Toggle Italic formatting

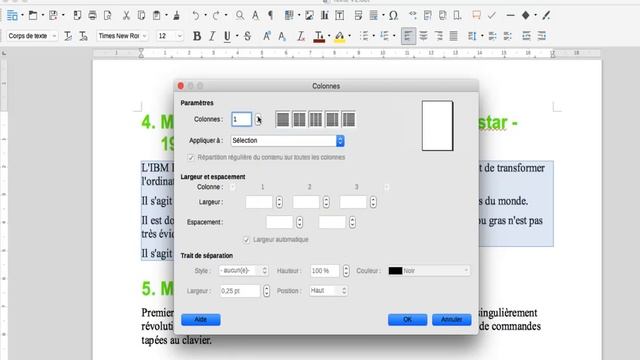(212, 36)
